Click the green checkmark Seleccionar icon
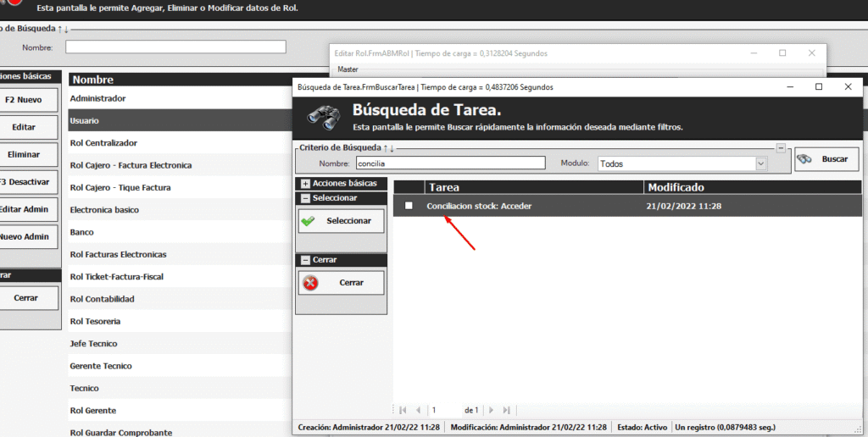 (309, 221)
